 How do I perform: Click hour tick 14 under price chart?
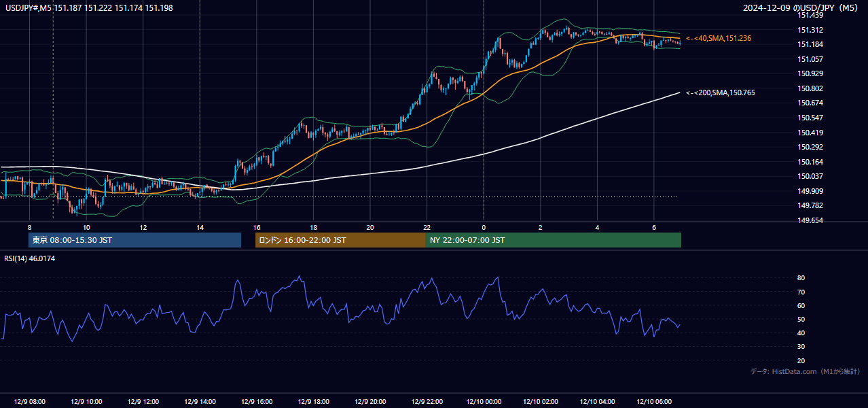coord(200,227)
